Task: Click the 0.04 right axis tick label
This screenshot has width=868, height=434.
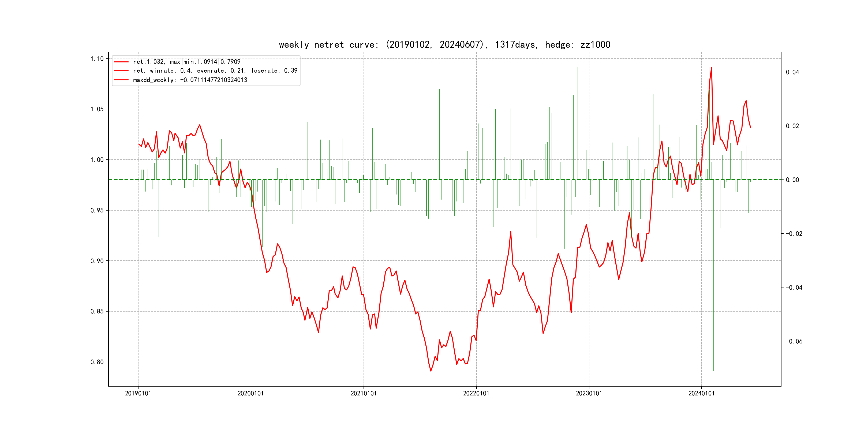Action: point(792,72)
